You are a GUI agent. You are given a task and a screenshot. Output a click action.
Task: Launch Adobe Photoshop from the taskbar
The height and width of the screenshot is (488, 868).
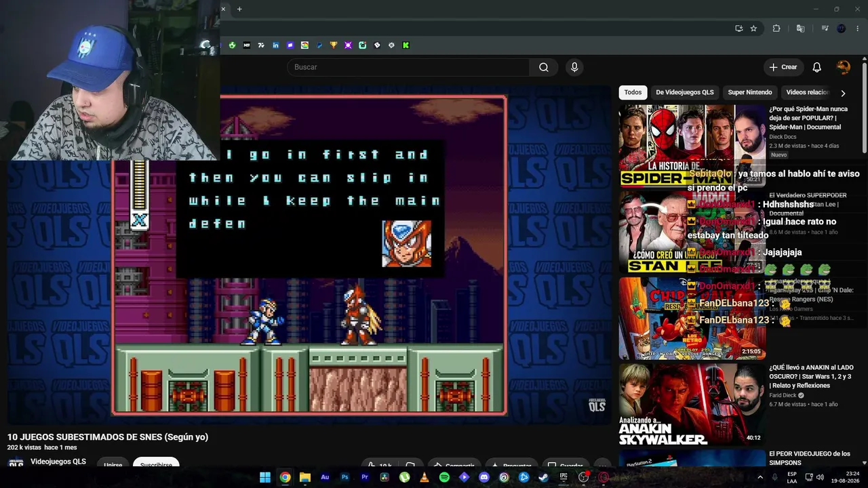(345, 477)
